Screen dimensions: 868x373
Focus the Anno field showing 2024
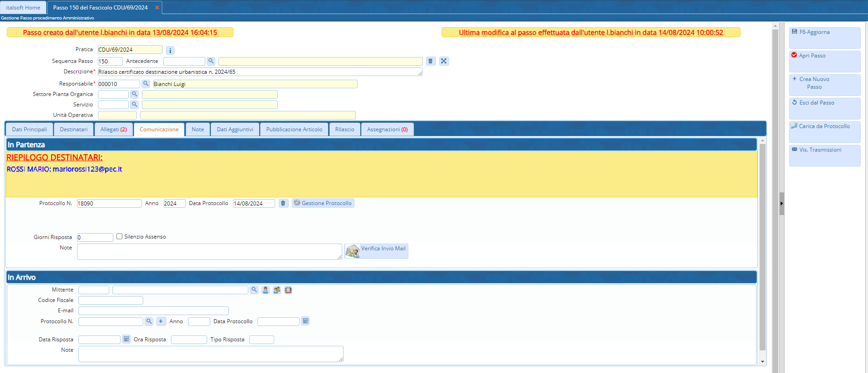pos(175,204)
